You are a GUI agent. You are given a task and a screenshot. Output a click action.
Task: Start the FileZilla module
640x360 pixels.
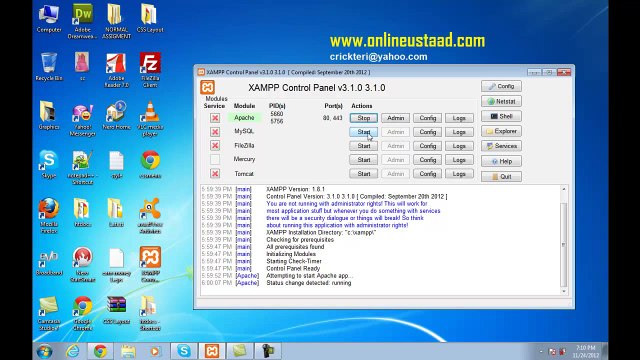(x=363, y=146)
